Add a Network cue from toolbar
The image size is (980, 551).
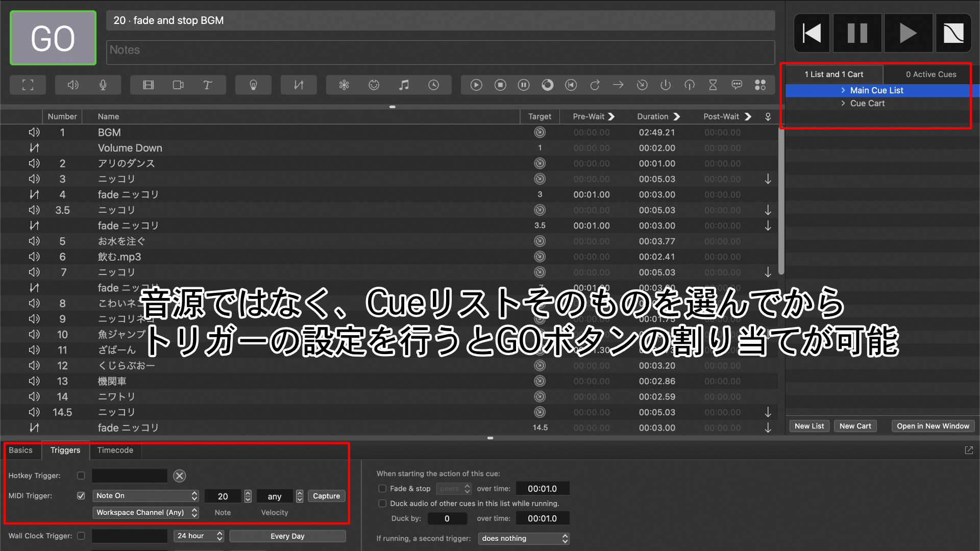pyautogui.click(x=344, y=85)
